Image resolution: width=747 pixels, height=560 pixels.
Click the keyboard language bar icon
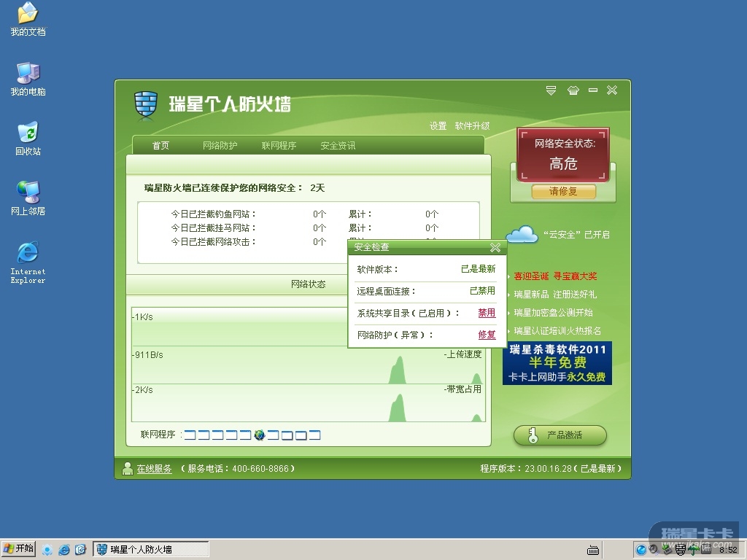pyautogui.click(x=593, y=551)
